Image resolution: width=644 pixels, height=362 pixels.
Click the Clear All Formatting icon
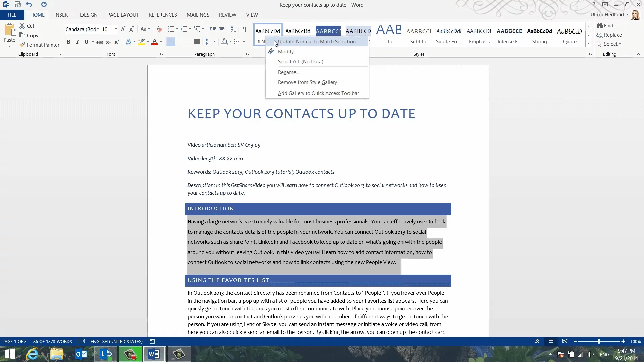(159, 29)
